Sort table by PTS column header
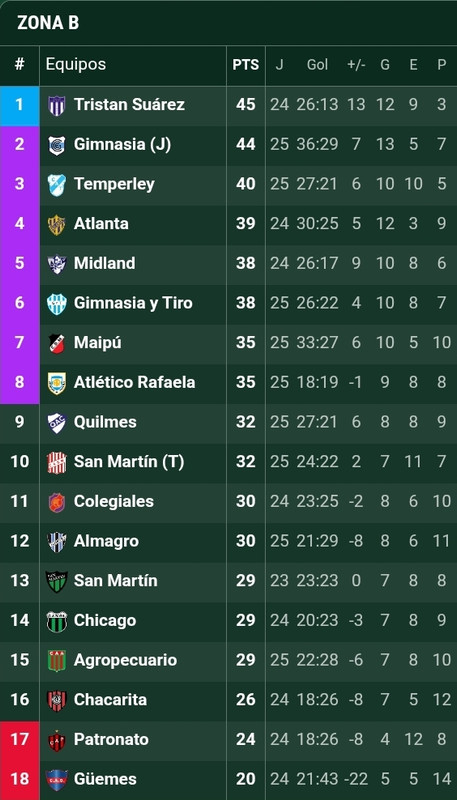 [x=246, y=65]
